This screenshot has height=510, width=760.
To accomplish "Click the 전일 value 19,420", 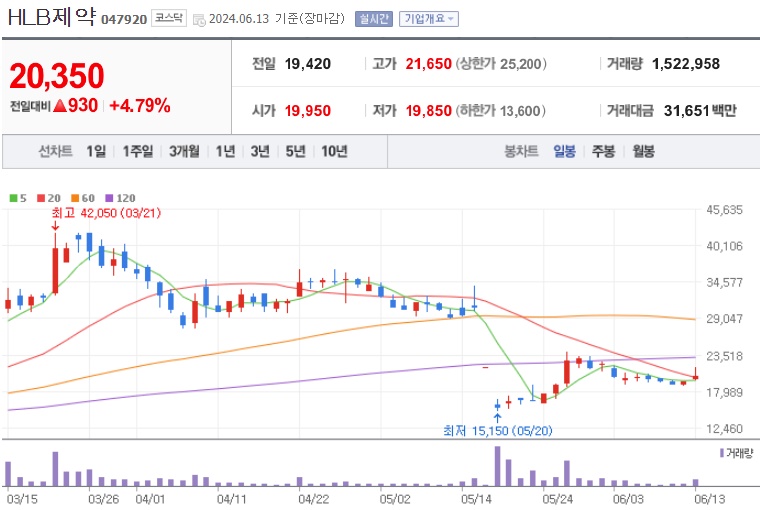I will [x=308, y=64].
